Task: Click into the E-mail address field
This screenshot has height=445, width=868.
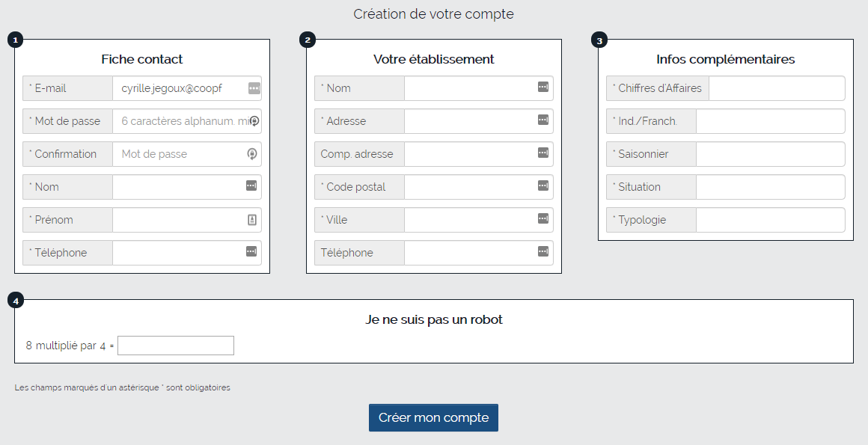Action: pyautogui.click(x=186, y=88)
